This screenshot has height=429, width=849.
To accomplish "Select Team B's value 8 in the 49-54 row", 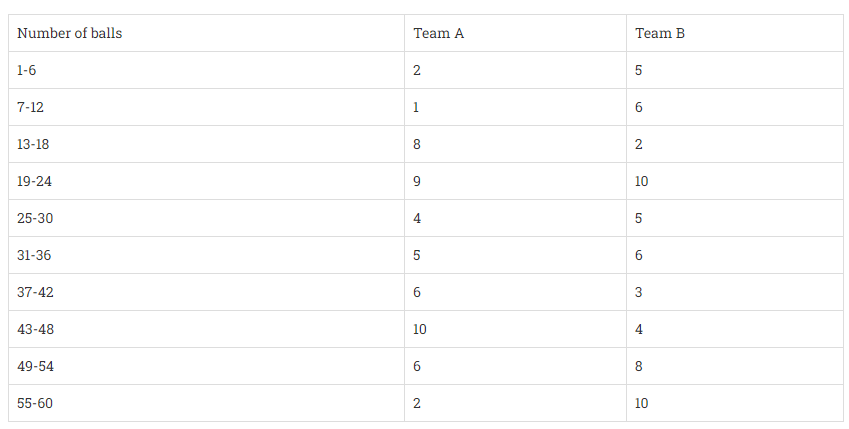I will (639, 366).
